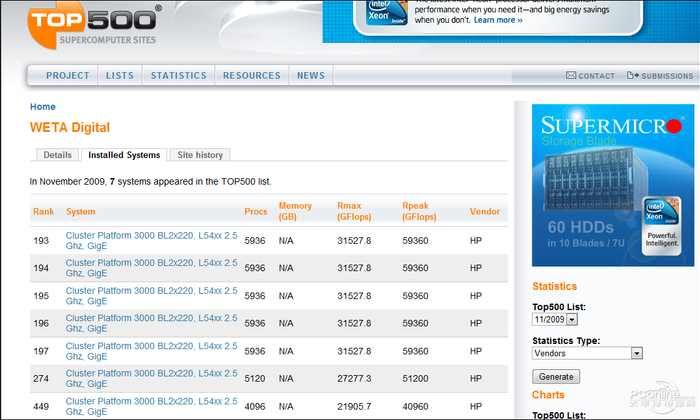Click the WETA Digital page heading

[x=70, y=128]
